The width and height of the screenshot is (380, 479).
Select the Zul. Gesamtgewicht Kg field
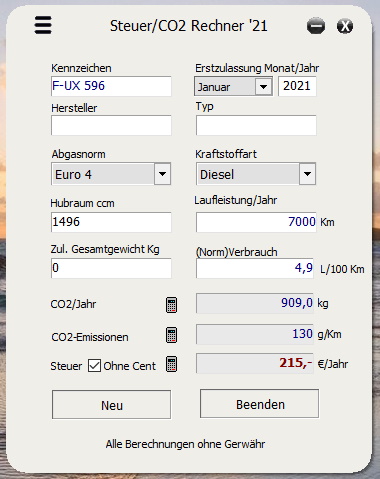click(111, 268)
